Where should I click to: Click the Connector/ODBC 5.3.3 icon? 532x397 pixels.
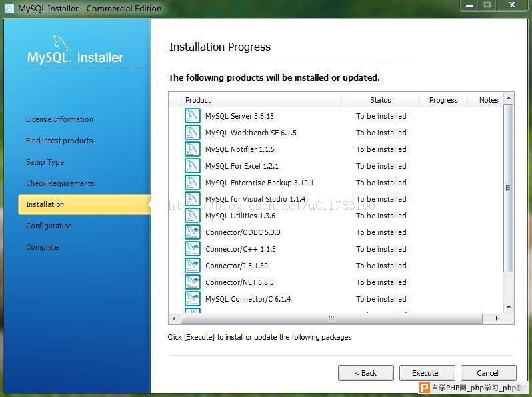(x=193, y=232)
